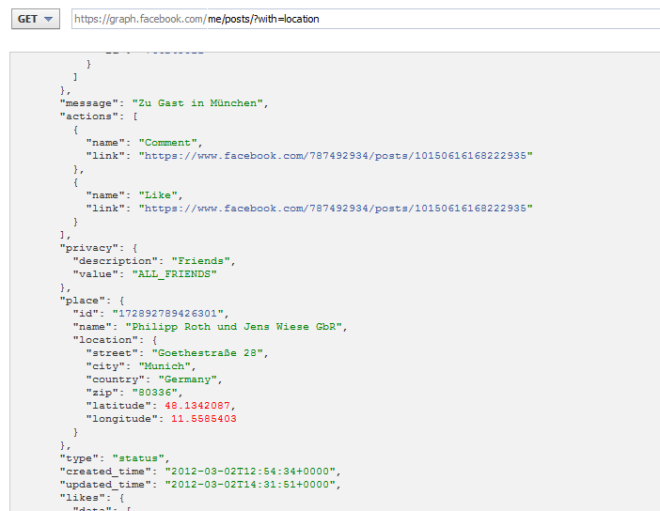
Task: Click the latitude value 48.1342087
Action: coord(197,406)
